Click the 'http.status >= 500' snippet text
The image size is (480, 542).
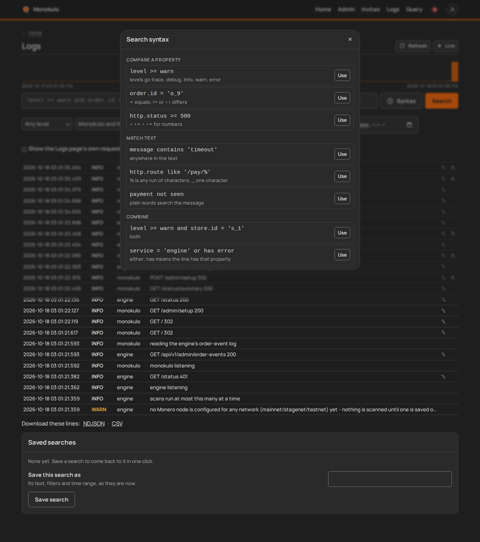pos(160,116)
